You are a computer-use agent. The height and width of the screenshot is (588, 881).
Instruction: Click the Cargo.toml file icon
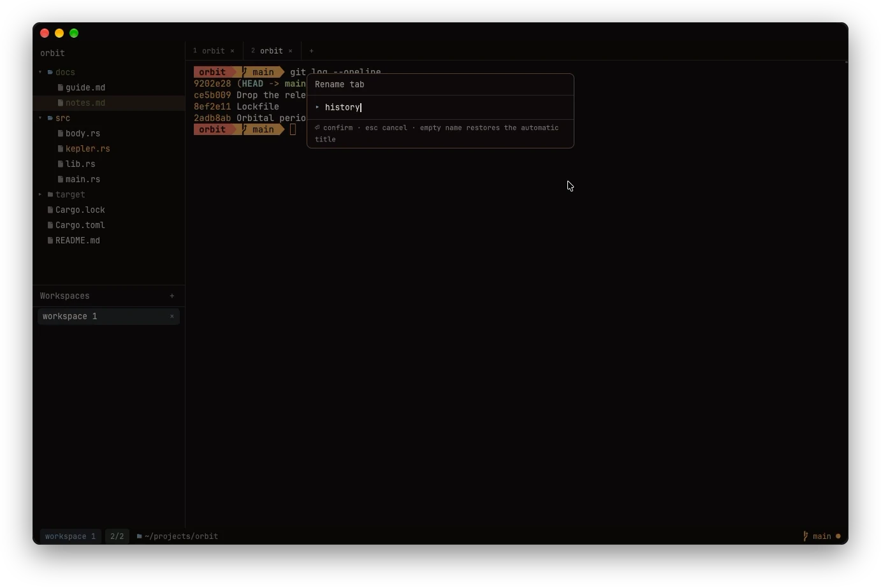[50, 225]
